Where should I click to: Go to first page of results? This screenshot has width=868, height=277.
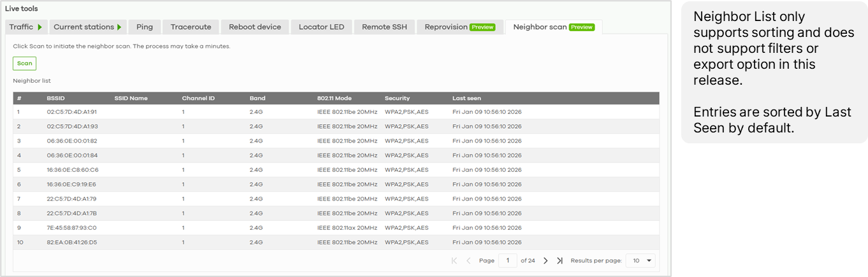[454, 260]
